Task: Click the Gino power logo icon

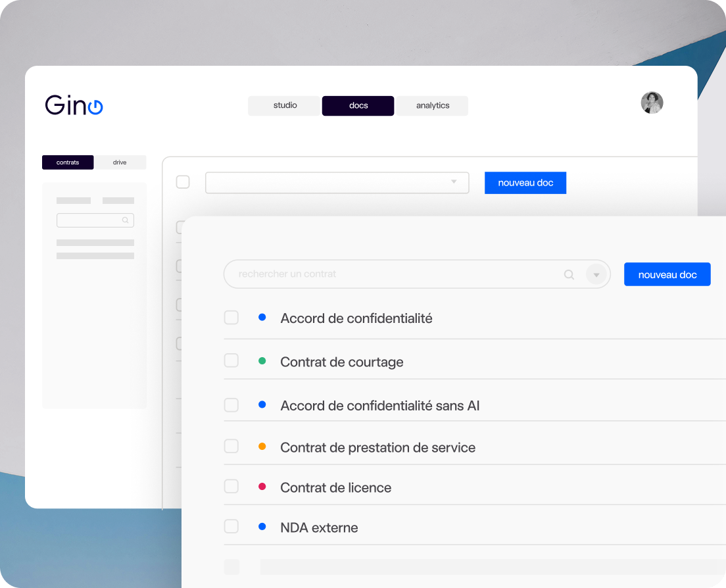Action: tap(96, 107)
